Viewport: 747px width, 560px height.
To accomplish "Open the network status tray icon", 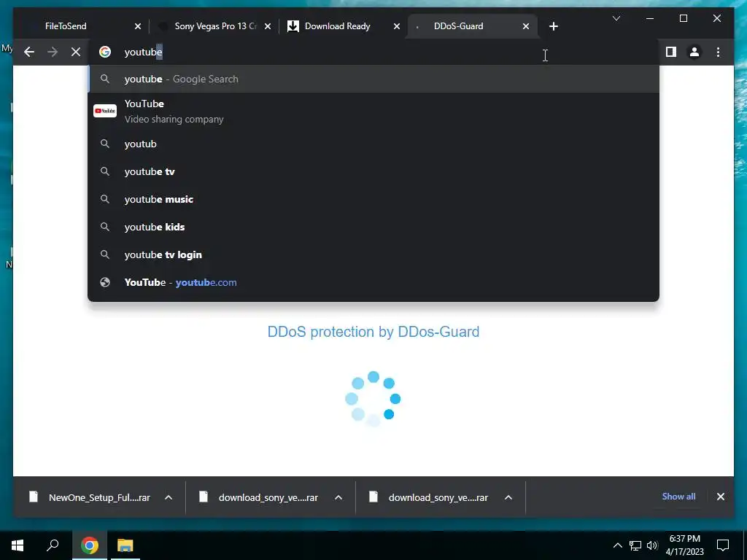I will pyautogui.click(x=635, y=545).
